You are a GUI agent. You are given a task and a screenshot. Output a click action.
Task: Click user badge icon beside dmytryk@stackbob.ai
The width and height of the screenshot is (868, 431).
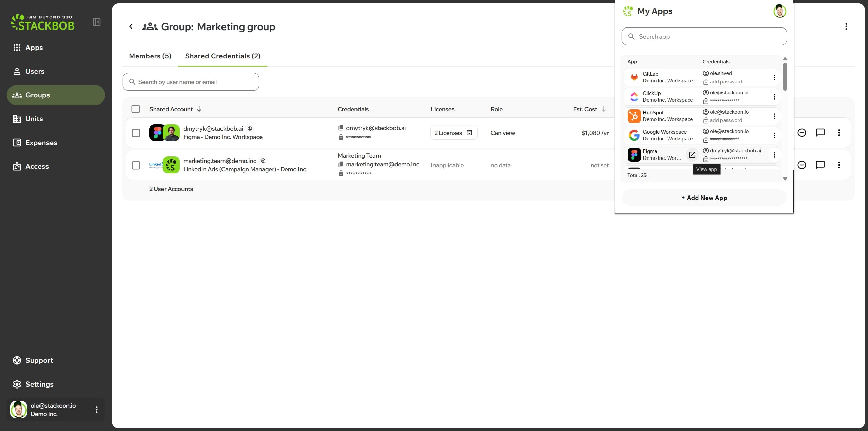click(x=250, y=128)
